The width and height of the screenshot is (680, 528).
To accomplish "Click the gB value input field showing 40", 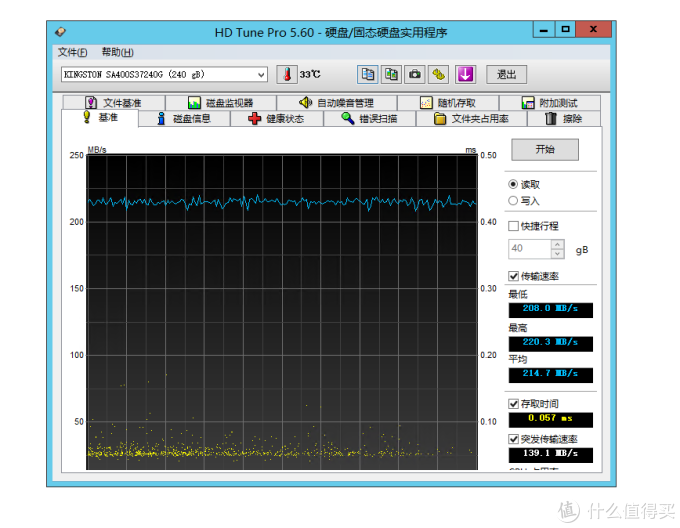I will (530, 249).
